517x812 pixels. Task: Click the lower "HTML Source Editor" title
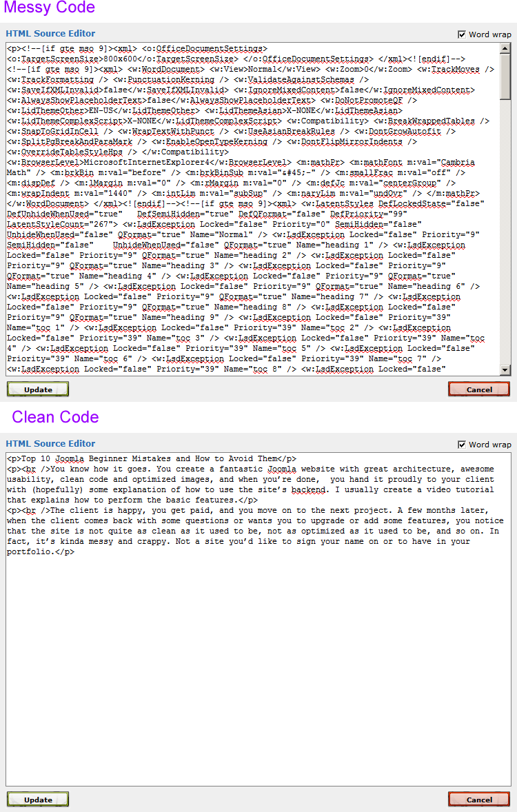coord(50,443)
